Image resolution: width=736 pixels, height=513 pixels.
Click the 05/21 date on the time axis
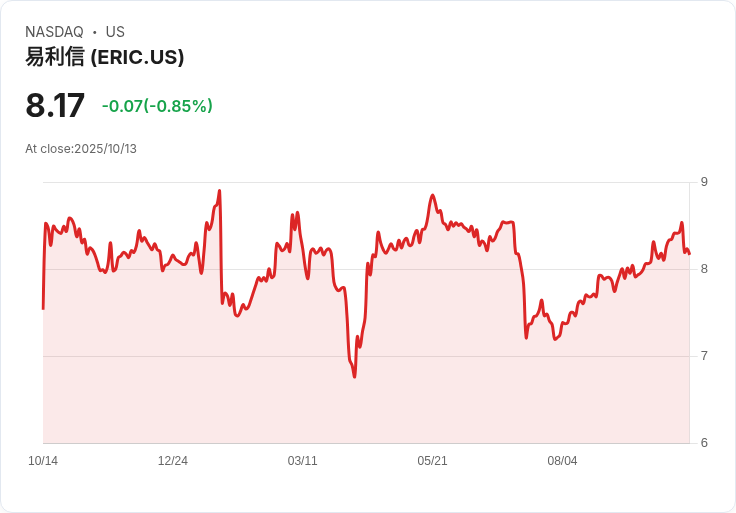432,461
